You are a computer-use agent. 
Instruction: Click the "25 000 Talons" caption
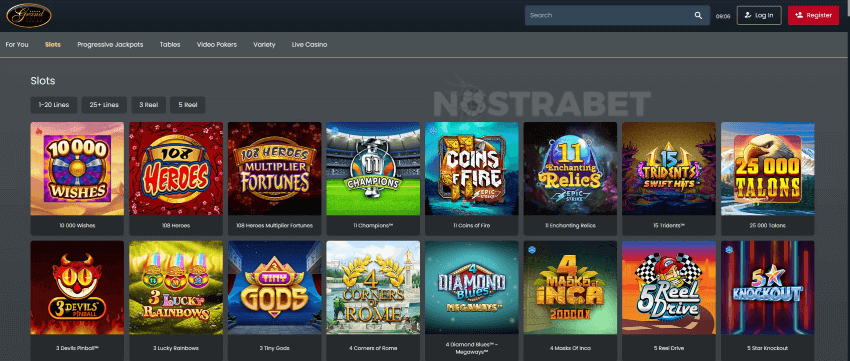click(x=768, y=225)
